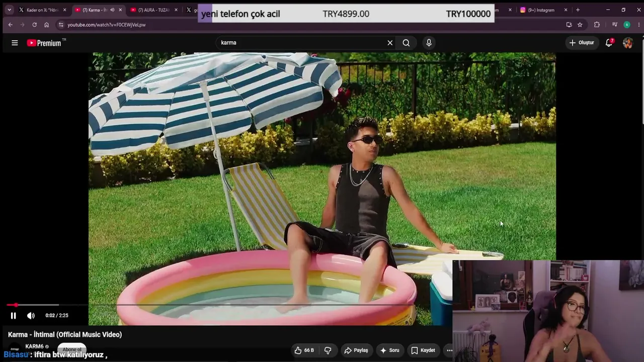Screen dimensions: 644x362
Task: Go back in browser history
Action: click(x=10, y=25)
